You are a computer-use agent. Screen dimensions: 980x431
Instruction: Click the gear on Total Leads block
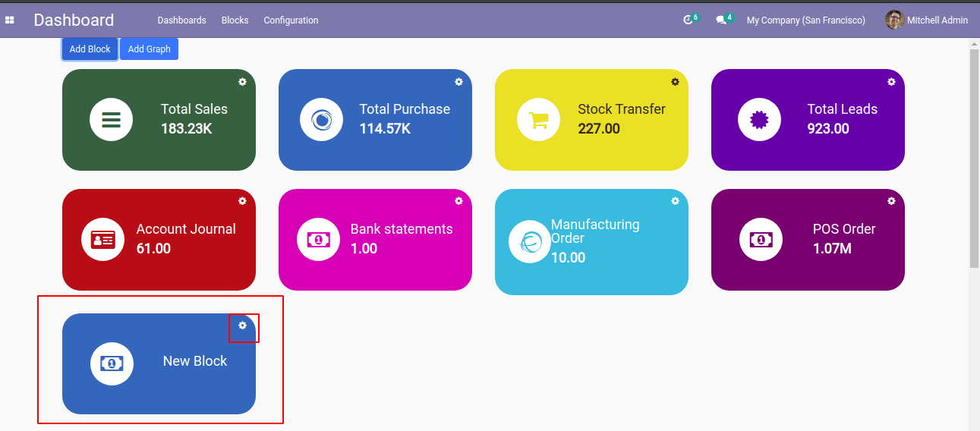click(891, 82)
